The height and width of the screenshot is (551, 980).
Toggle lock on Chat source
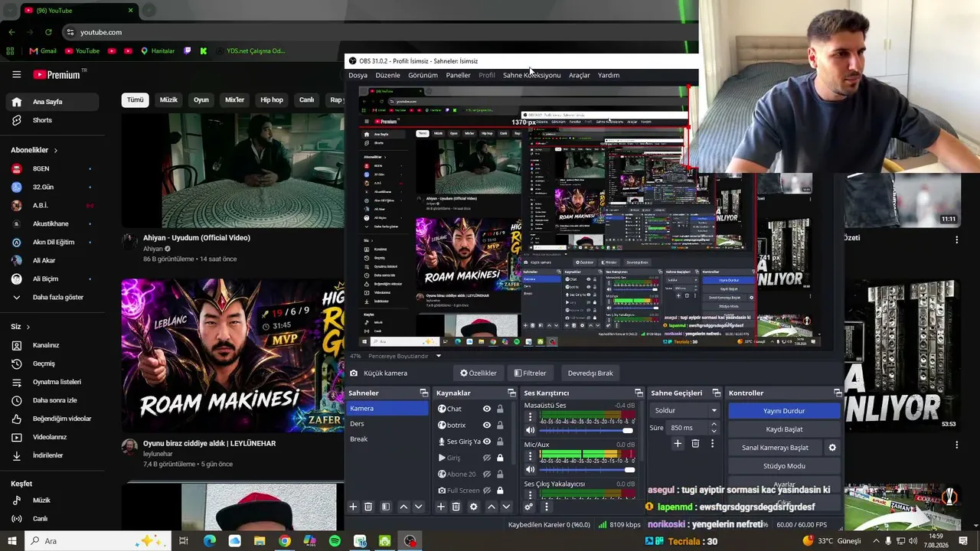500,409
